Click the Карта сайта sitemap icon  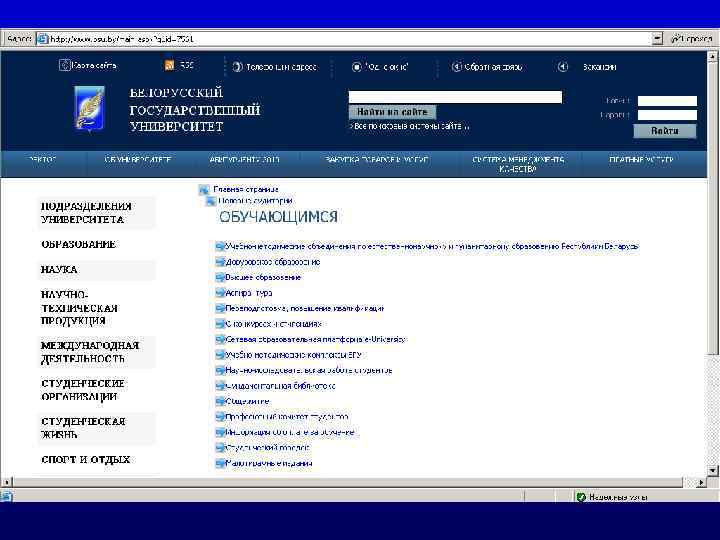click(x=64, y=65)
